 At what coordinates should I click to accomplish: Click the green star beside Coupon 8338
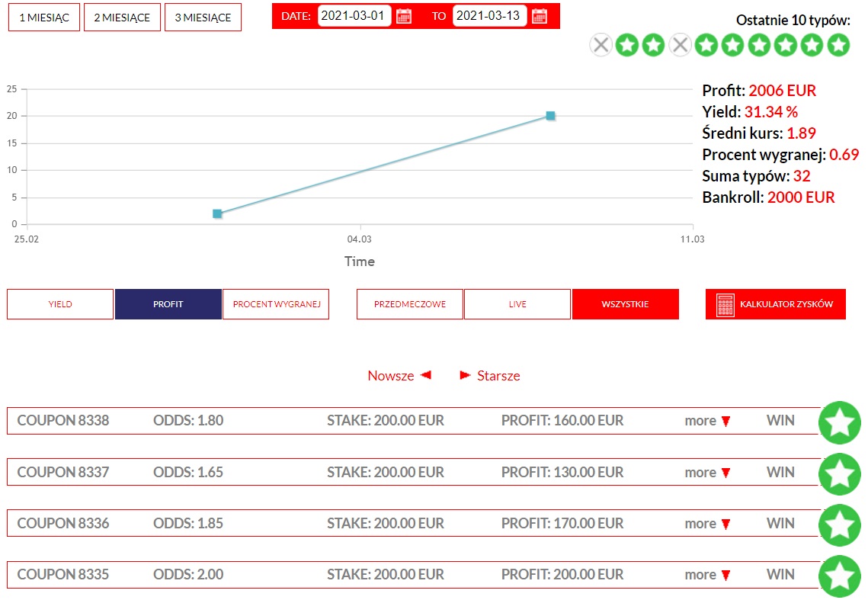[839, 422]
